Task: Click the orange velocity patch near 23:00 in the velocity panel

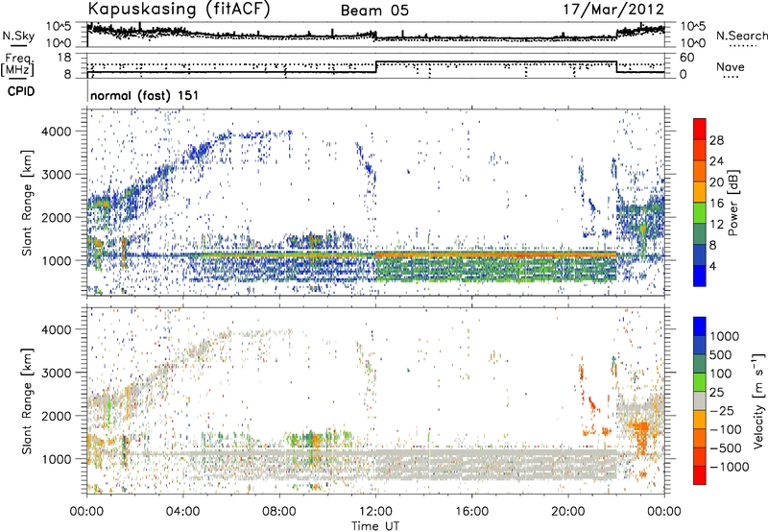Action: (x=640, y=439)
